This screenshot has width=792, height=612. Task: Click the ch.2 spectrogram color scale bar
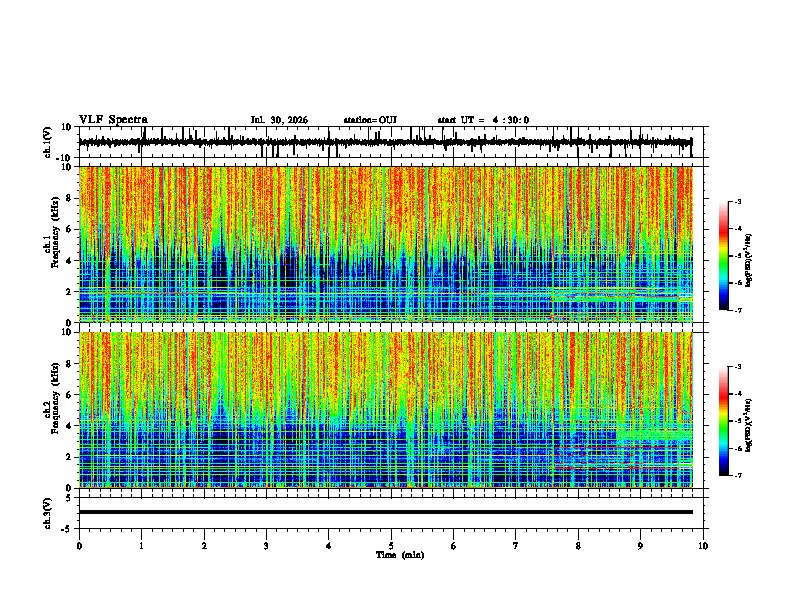point(724,421)
